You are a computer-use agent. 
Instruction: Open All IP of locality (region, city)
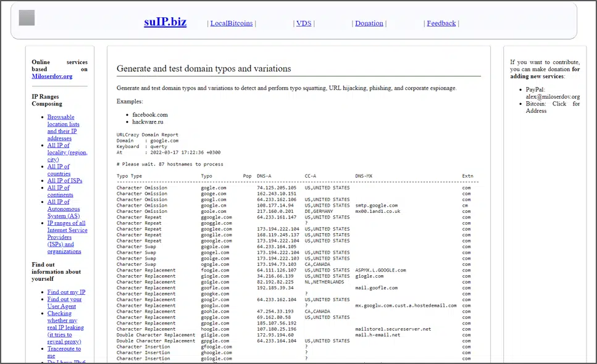67,152
